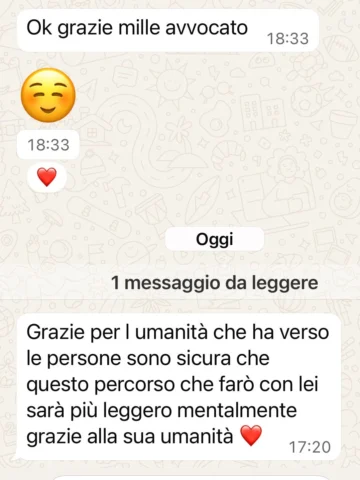Tap the 17:20 timestamp on the long message

pos(310,447)
